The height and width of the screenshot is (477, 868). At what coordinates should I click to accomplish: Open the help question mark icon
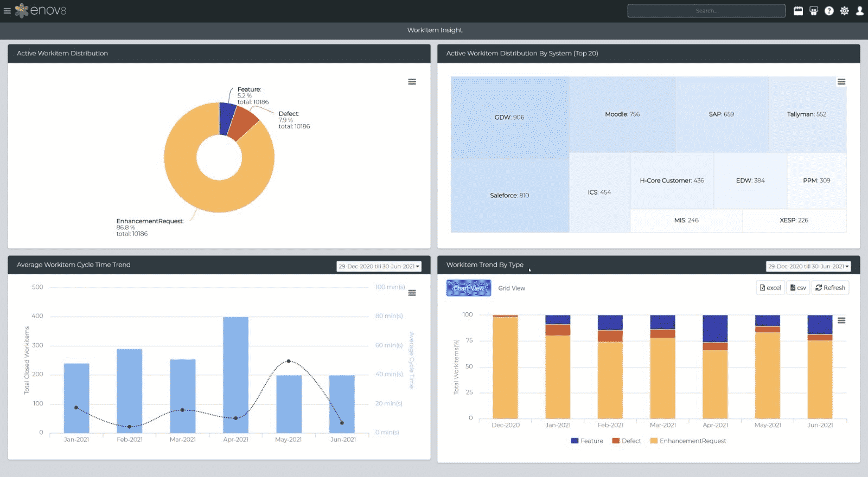tap(829, 11)
